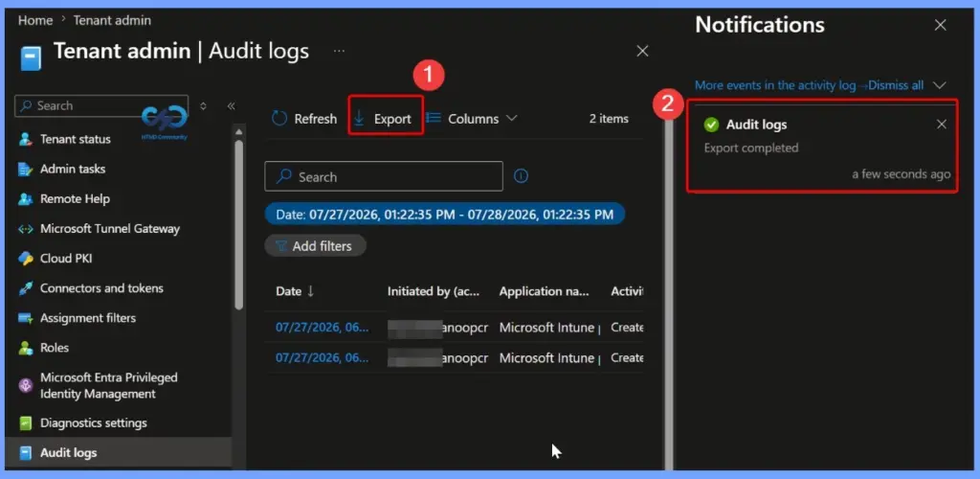Click the Date range filter pill
Image resolution: width=980 pixels, height=479 pixels.
pyautogui.click(x=444, y=215)
